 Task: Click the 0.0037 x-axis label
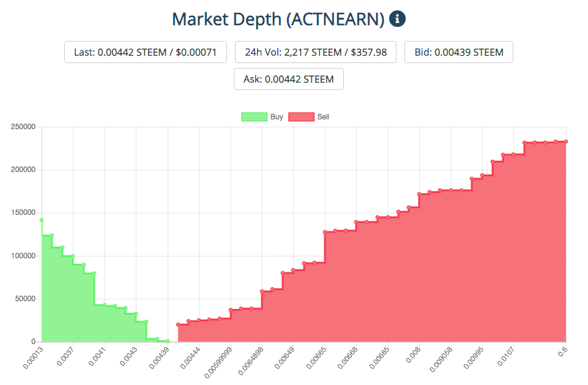pos(65,356)
